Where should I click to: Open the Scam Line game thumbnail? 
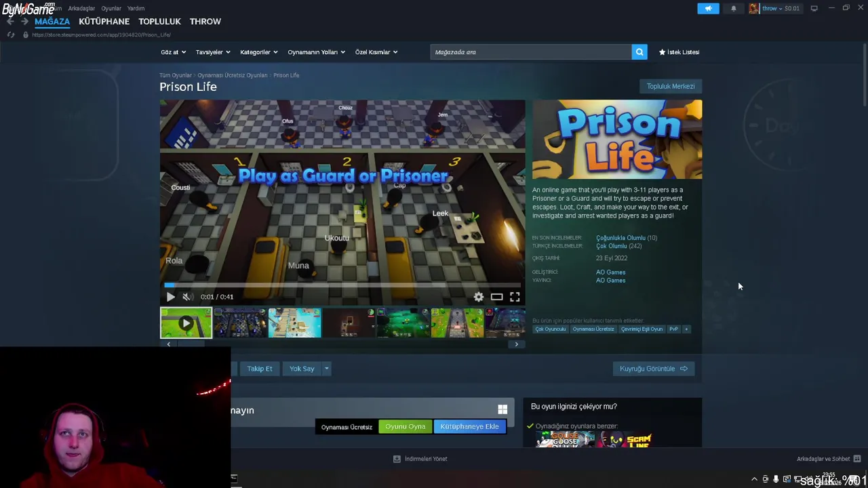625,440
